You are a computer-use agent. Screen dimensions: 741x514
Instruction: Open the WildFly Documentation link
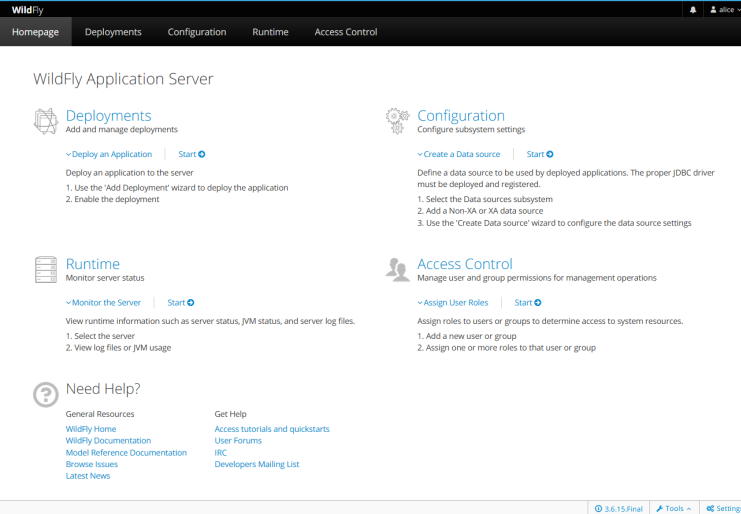(x=108, y=440)
